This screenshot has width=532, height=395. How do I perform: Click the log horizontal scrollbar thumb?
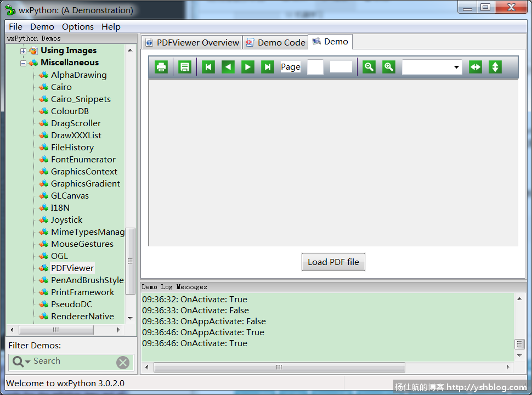point(279,367)
